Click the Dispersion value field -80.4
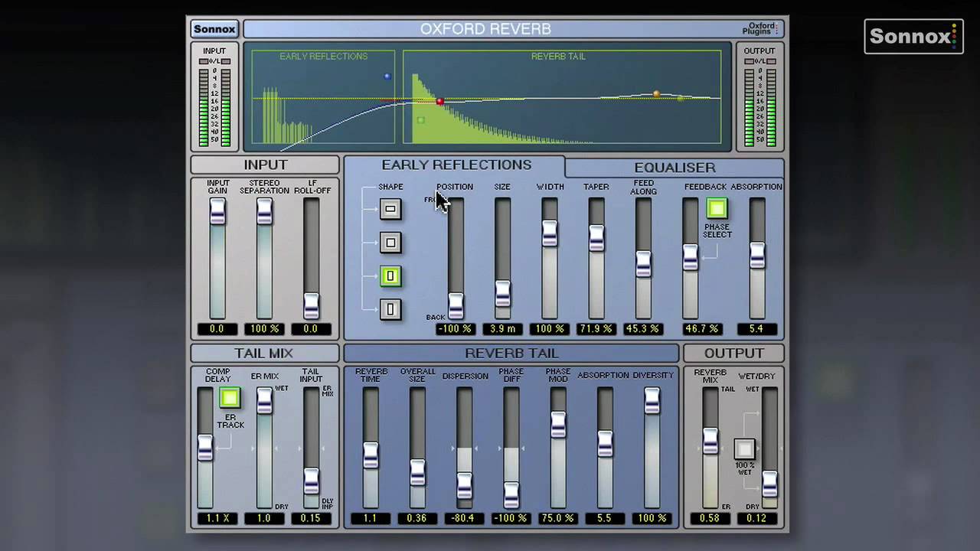 (x=464, y=518)
